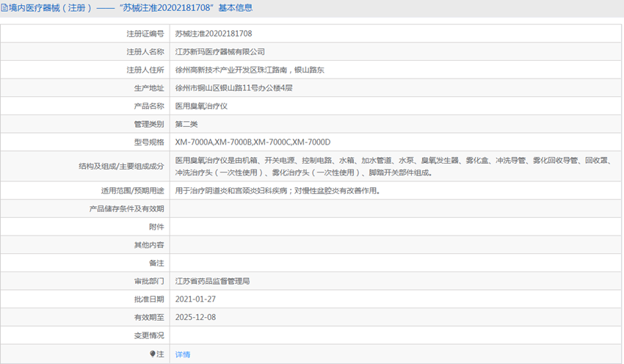
Task: Select management category value 第二类
Action: [186, 124]
